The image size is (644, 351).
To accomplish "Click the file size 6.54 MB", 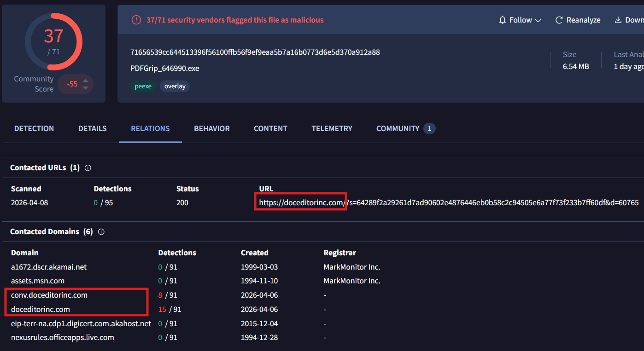I will (x=576, y=67).
